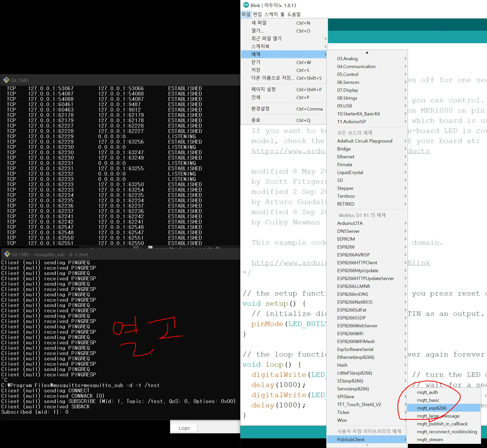This screenshot has width=487, height=448.
Task: Open the mqtt_large_message example
Action: [444, 416]
